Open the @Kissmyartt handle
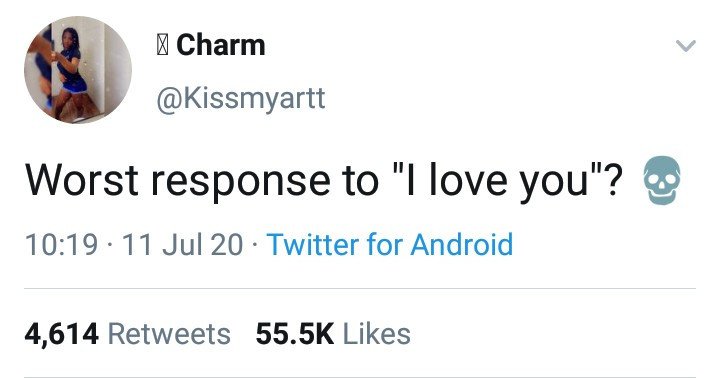Viewport: 720px width, 378px height. click(x=241, y=98)
